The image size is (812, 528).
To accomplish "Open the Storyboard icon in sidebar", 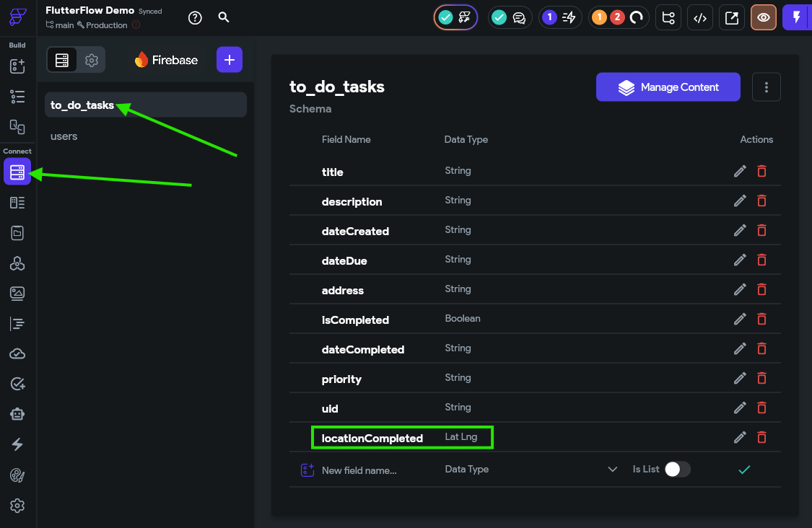I will [17, 126].
